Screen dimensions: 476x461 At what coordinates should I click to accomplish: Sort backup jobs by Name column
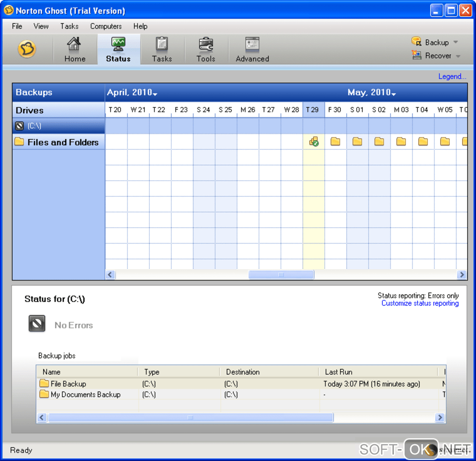[87, 372]
